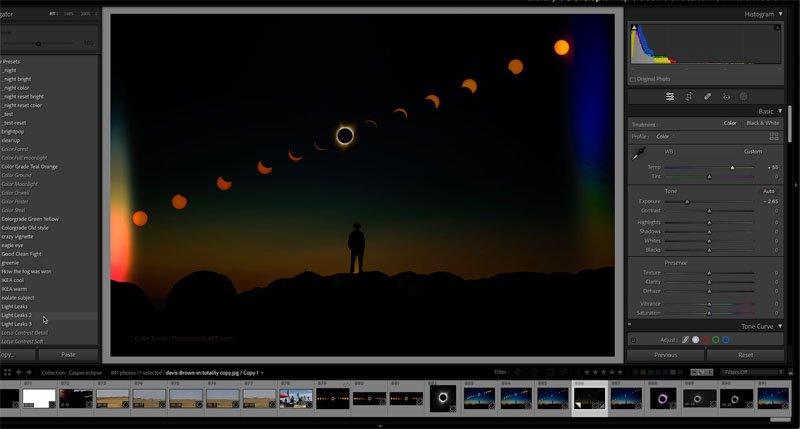
Task: Apply the Light Leaks 3 preset
Action: pyautogui.click(x=16, y=324)
